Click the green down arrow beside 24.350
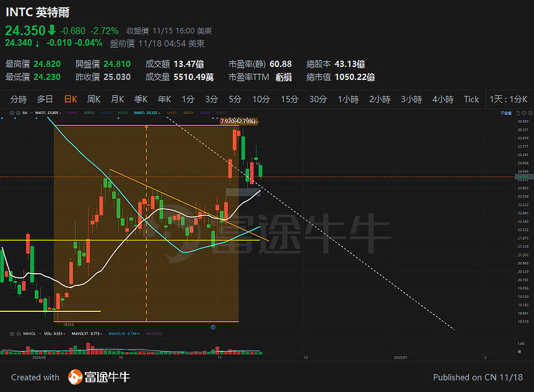534x392 pixels. 52,30
